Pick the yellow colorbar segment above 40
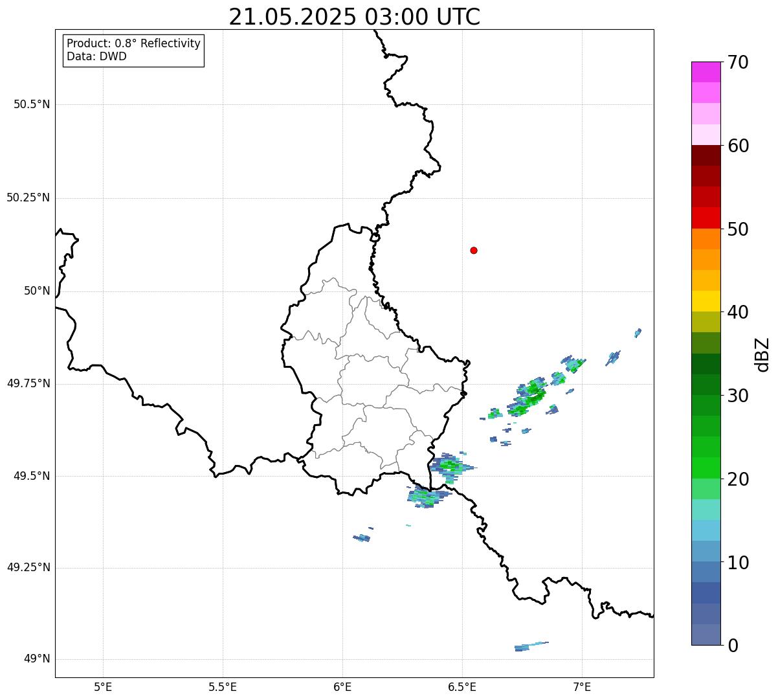 point(706,301)
